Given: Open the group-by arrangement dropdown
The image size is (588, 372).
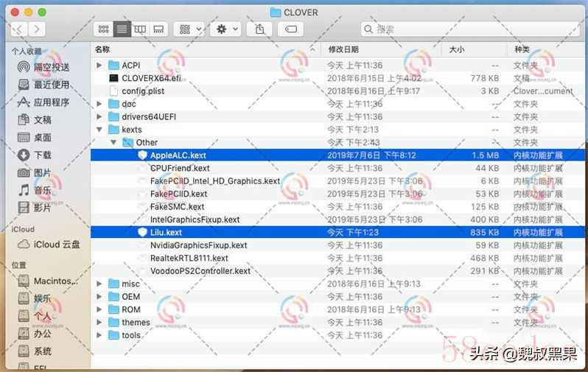Looking at the screenshot, I should tap(189, 29).
